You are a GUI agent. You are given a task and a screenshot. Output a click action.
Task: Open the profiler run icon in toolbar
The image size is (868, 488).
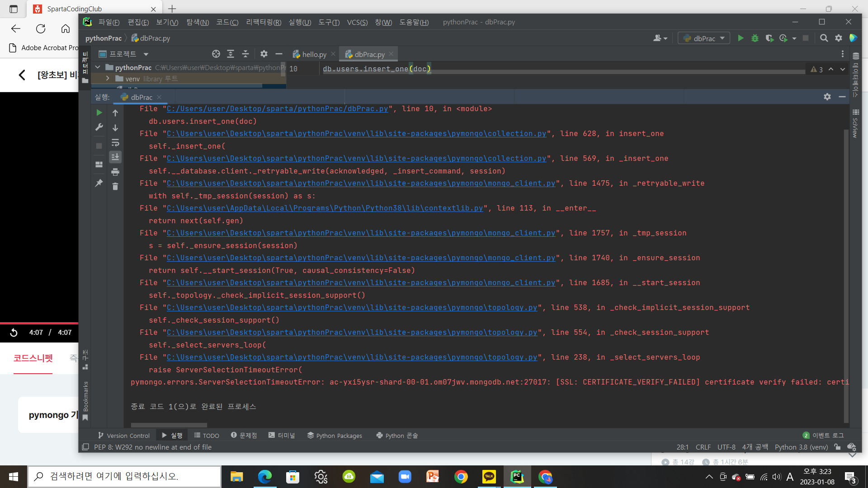pos(783,38)
